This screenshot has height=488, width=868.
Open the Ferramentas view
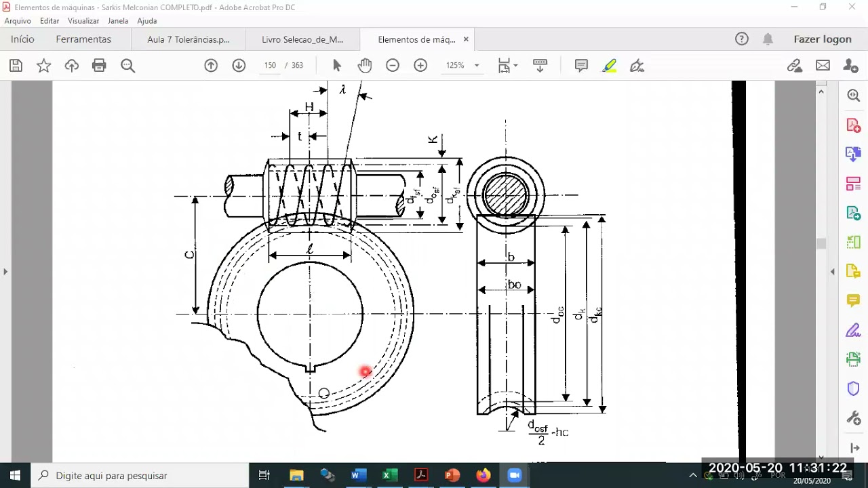coord(83,39)
